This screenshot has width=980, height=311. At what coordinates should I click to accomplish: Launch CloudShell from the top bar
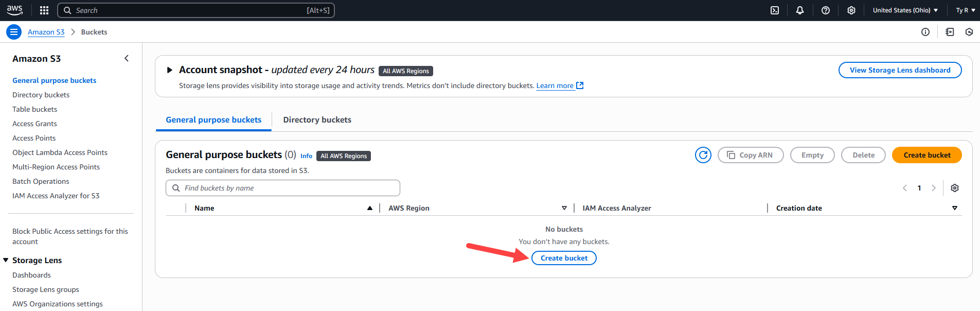[x=775, y=10]
